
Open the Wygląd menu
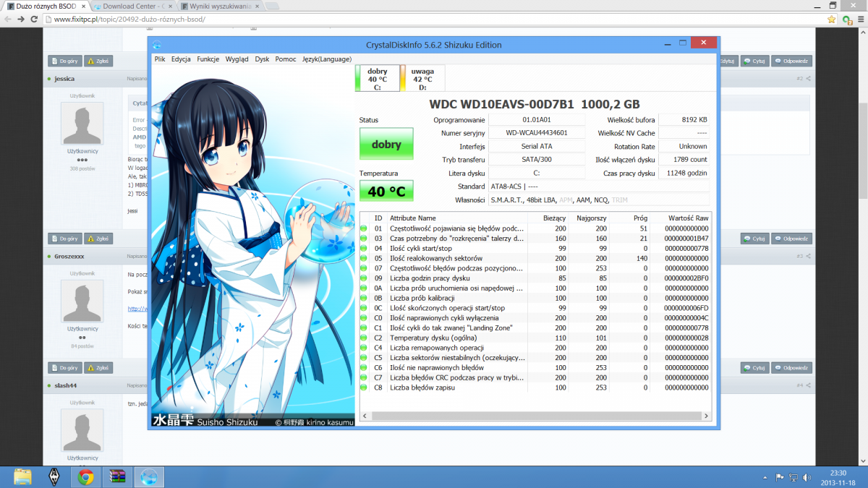(x=237, y=59)
